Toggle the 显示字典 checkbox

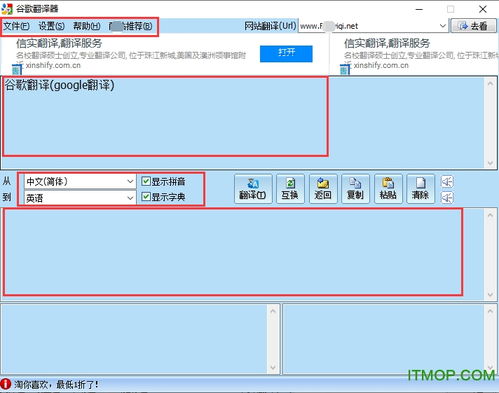[x=163, y=197]
